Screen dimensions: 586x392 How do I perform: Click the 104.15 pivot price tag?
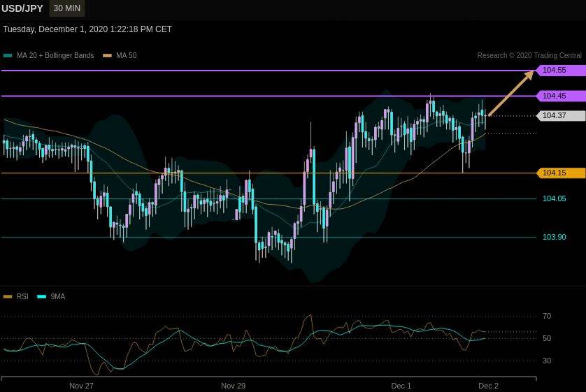561,173
